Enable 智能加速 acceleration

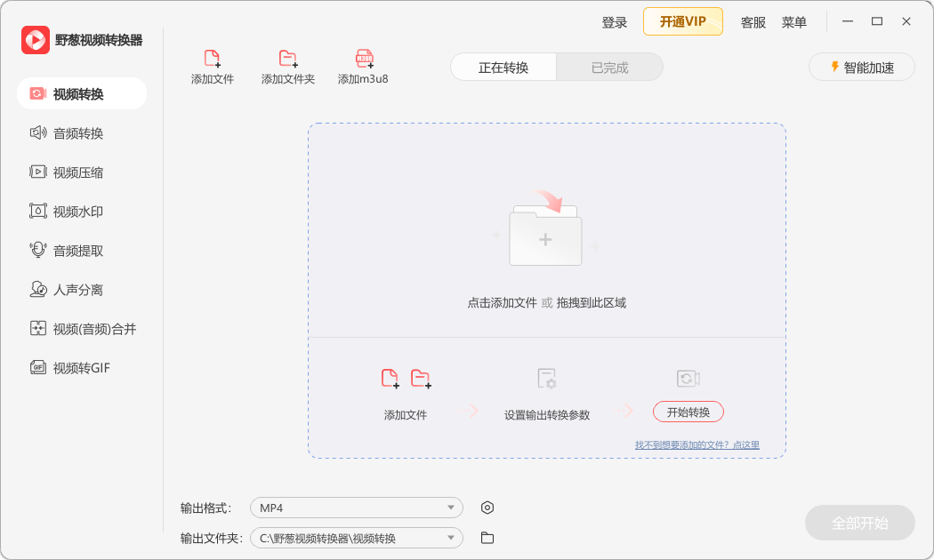pyautogui.click(x=861, y=67)
